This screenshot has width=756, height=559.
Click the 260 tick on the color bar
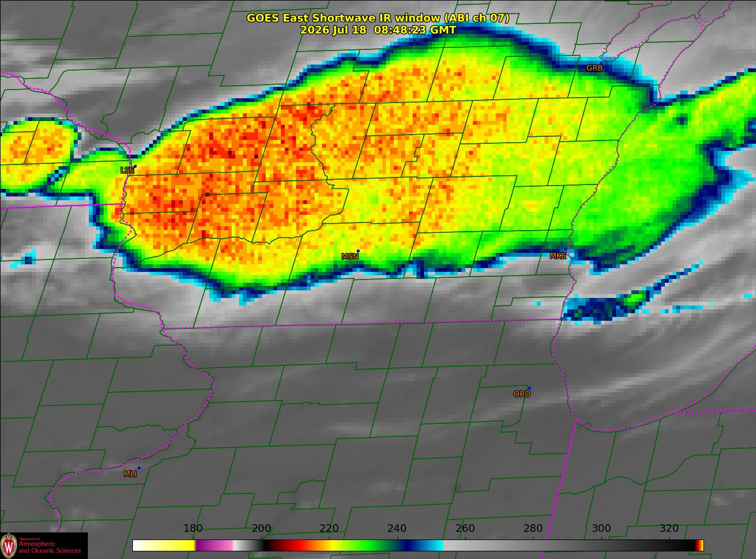click(x=465, y=528)
